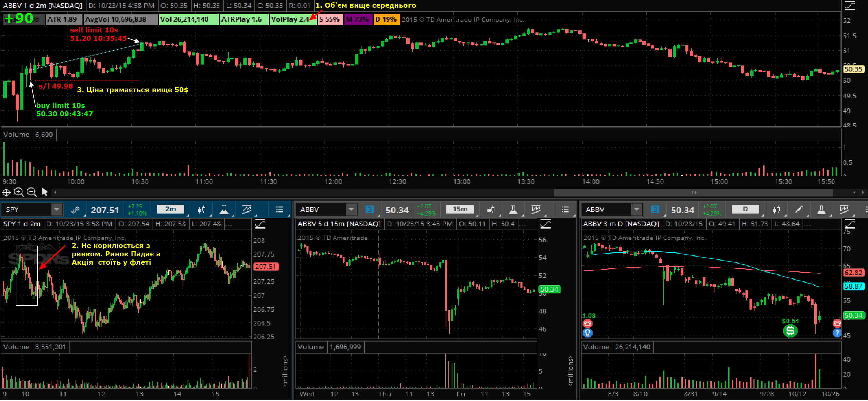Click the zoom out magnifier icon
This screenshot has height=401, width=868.
32,193
